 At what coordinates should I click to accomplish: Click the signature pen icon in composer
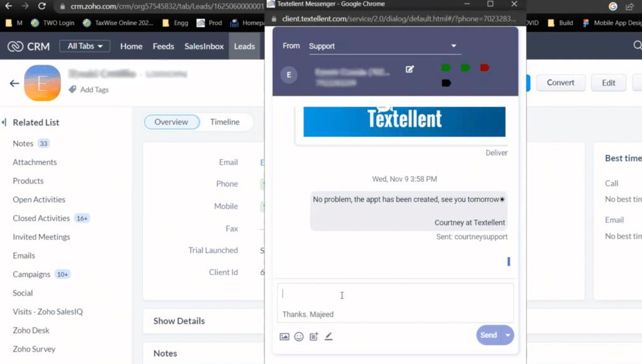[x=329, y=336]
